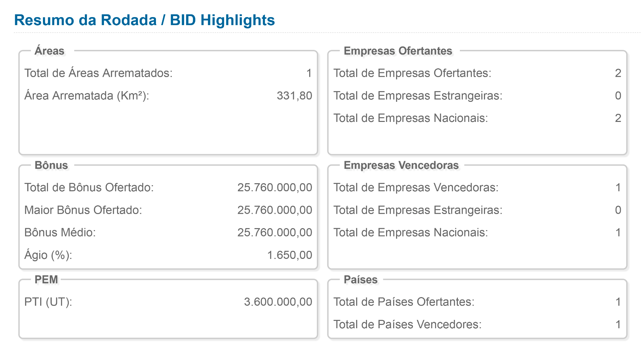Select the Bônus section title

click(x=51, y=165)
